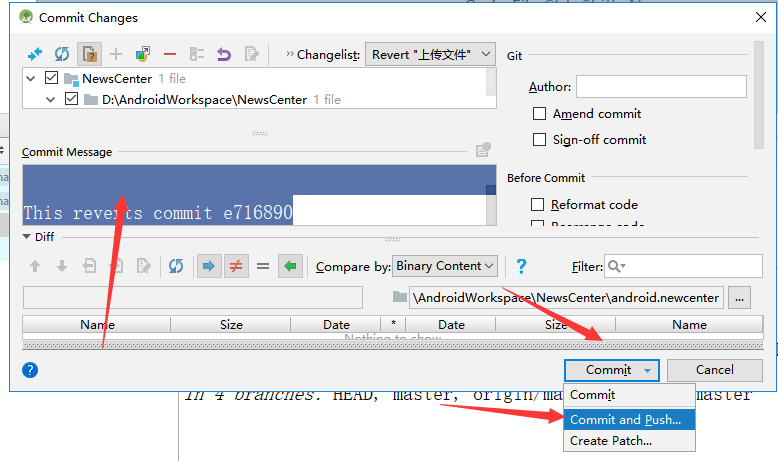Click the Help icon at dialog bottom-left
The width and height of the screenshot is (778, 461).
(x=30, y=370)
